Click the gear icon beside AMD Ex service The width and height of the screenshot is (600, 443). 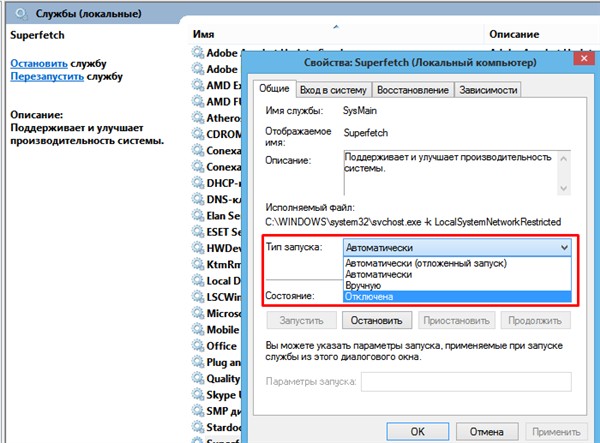198,85
